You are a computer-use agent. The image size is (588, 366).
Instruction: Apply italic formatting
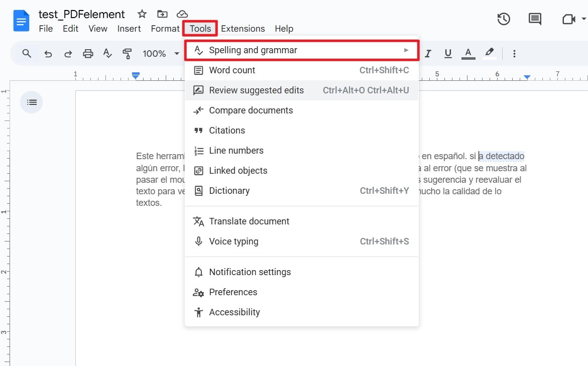pos(428,54)
